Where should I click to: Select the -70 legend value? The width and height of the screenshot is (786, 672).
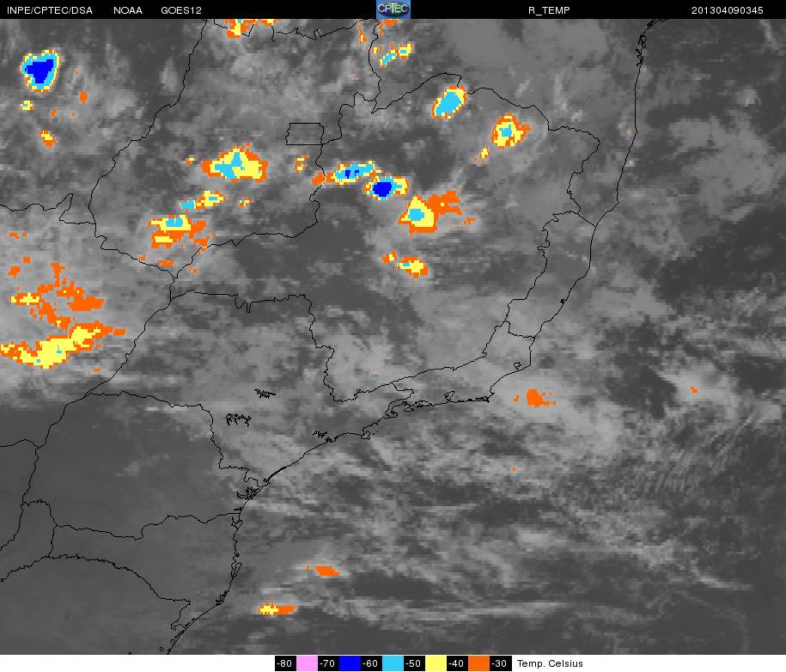tap(328, 663)
